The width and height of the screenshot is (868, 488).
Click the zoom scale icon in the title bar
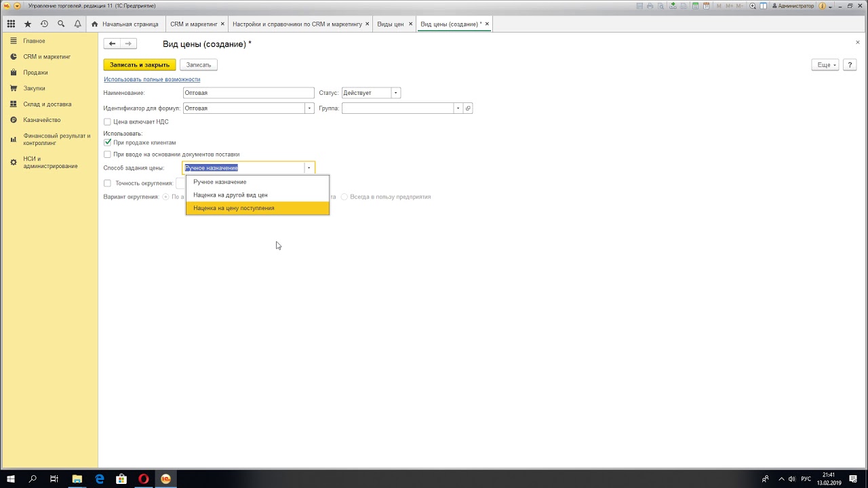point(753,5)
